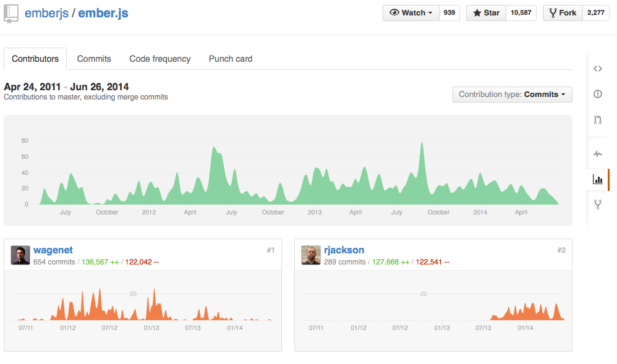Viewport: 617px width, 364px height.
Task: Click the Watch button
Action: (411, 13)
